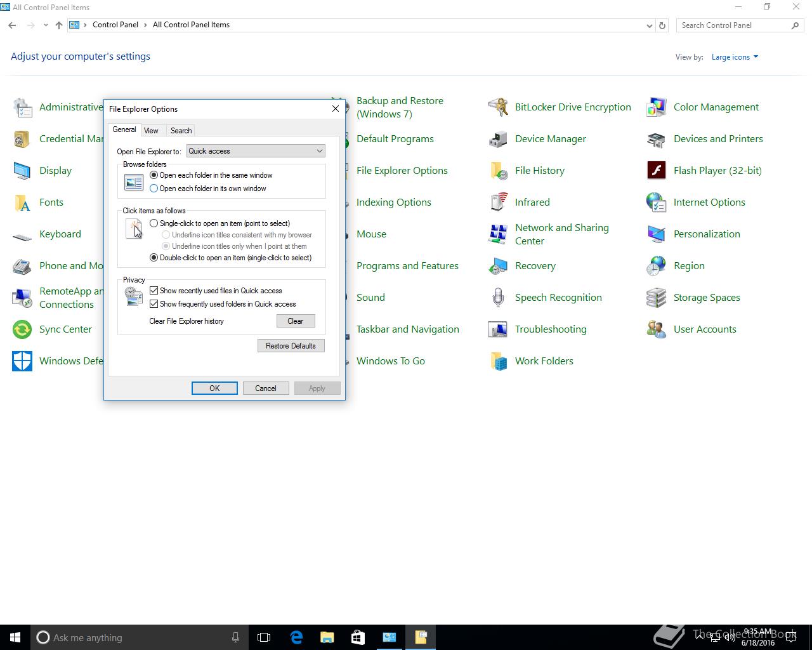The width and height of the screenshot is (812, 650).
Task: Open the Credential Manager icon
Action: point(22,139)
